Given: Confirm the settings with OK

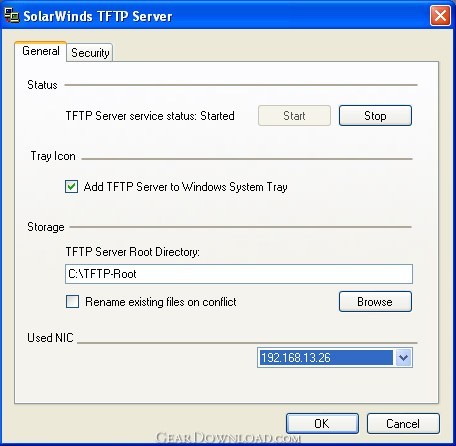Looking at the screenshot, I should tap(322, 424).
